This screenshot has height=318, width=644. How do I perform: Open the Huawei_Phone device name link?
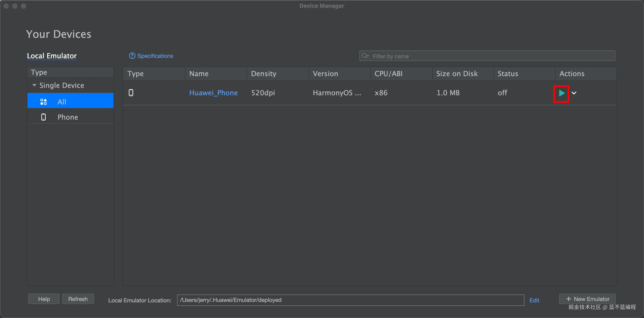213,93
